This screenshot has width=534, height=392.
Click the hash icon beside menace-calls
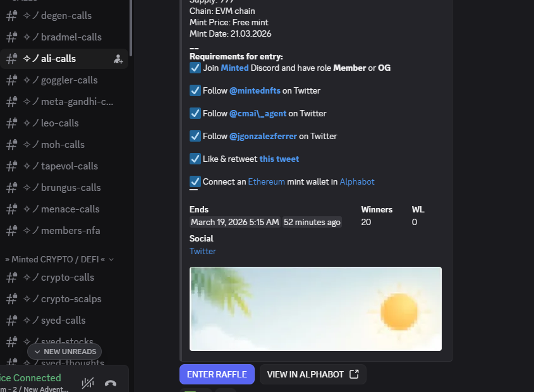point(11,209)
